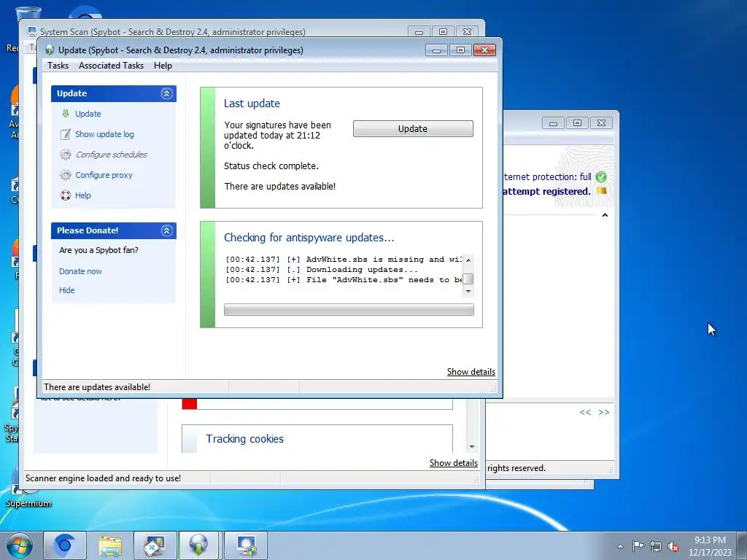Viewport: 747px width, 560px height.
Task: Open Configure proxy link
Action: coord(104,175)
